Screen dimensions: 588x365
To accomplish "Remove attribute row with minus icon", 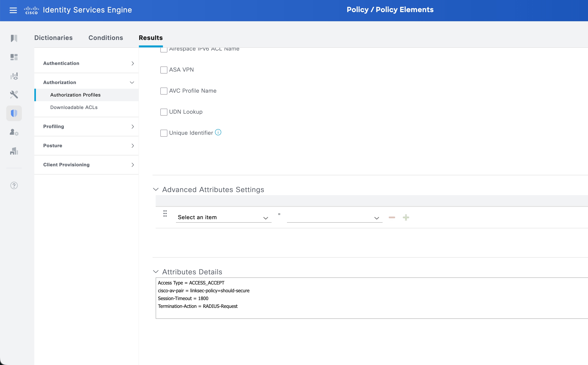I will pyautogui.click(x=392, y=218).
